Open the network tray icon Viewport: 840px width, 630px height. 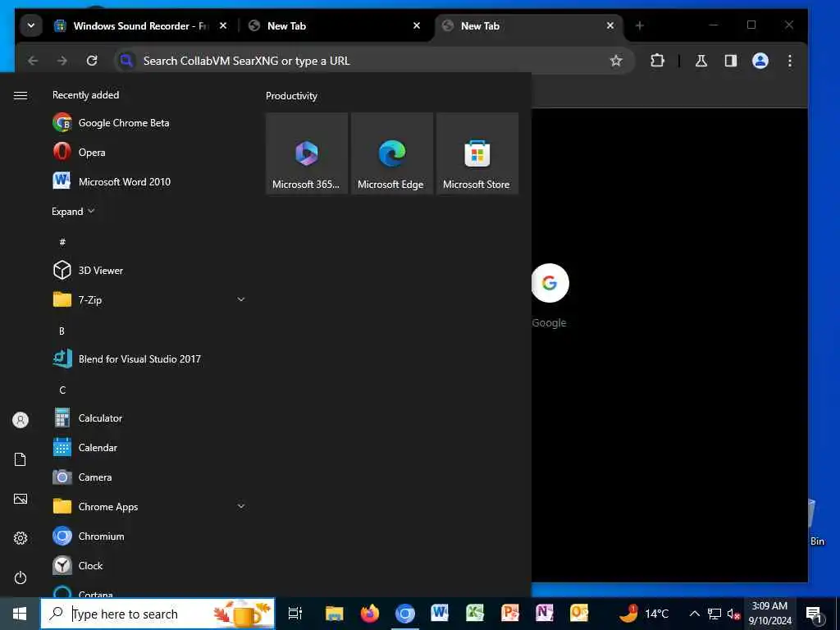pyautogui.click(x=714, y=614)
